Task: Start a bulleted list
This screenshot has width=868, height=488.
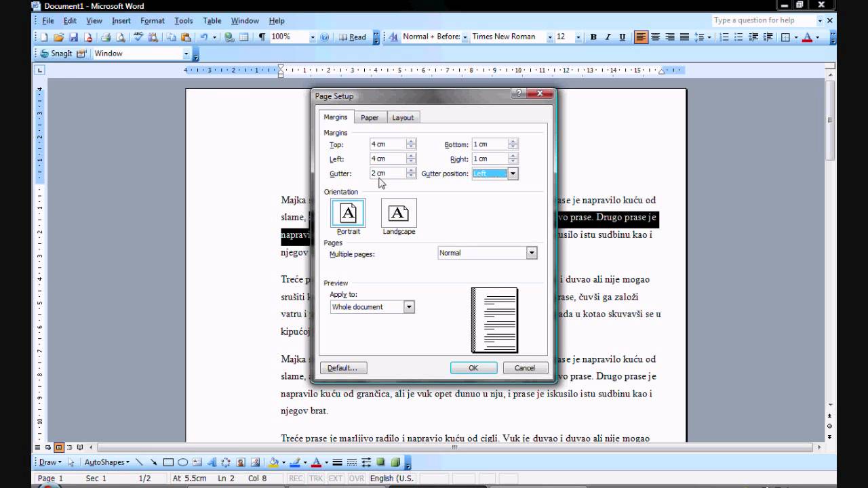Action: 738,37
